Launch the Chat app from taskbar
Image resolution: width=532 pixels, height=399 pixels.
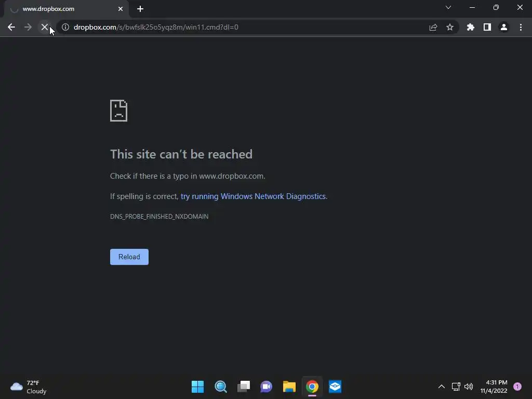(x=267, y=387)
